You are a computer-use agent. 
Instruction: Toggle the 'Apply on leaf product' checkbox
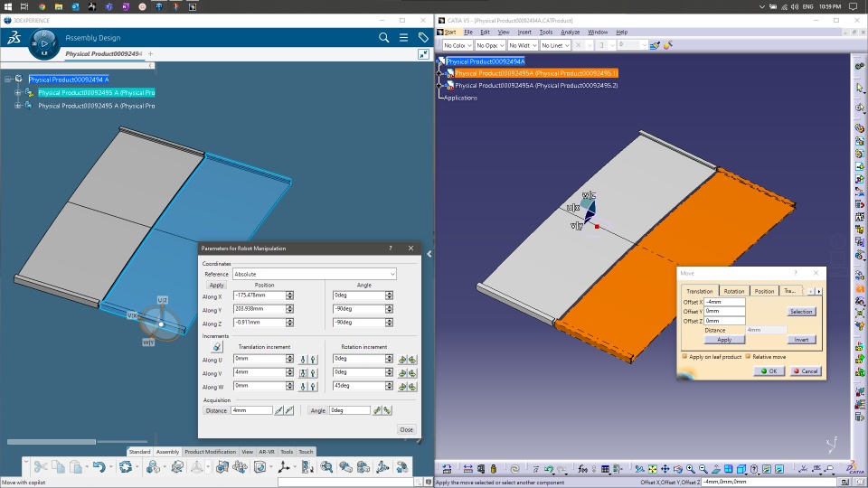coord(684,356)
